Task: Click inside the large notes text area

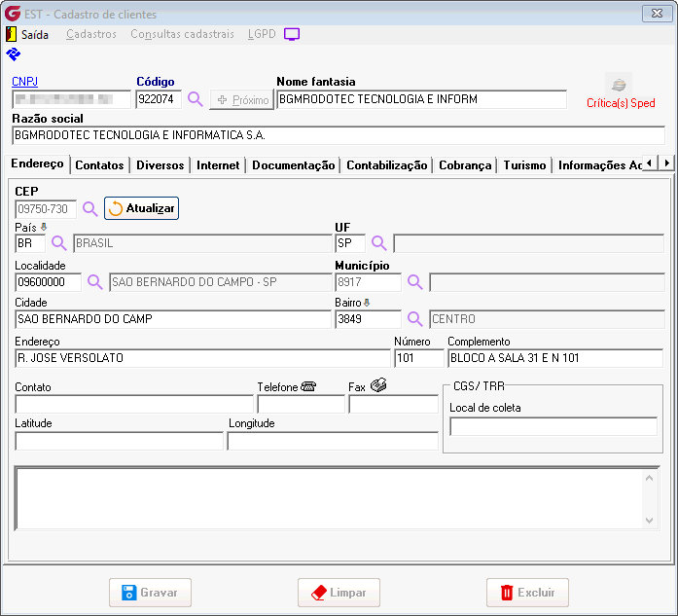Action: click(x=329, y=498)
